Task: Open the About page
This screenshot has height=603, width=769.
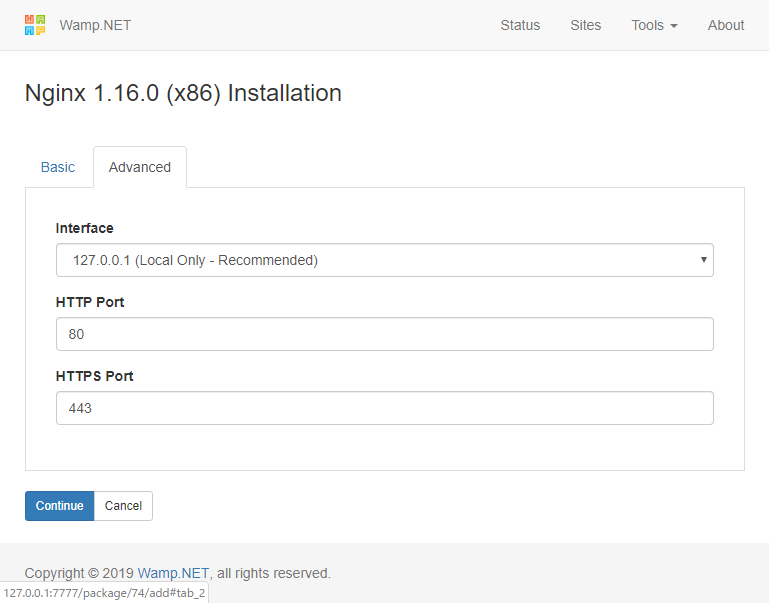Action: point(726,25)
